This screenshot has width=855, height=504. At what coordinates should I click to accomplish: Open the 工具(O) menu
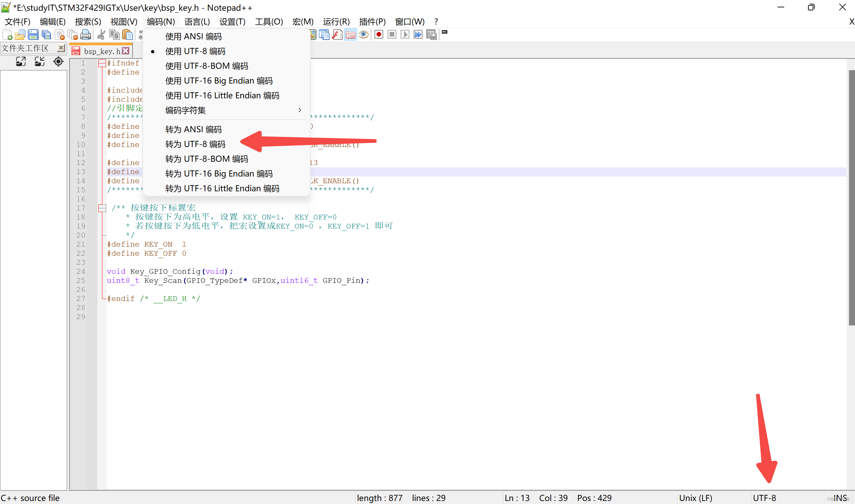tap(269, 22)
